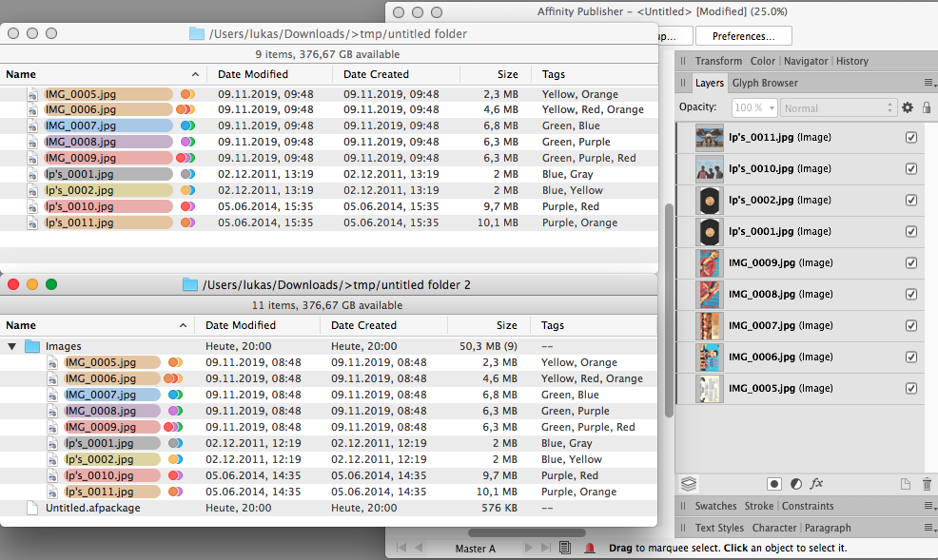The height and width of the screenshot is (560, 938).
Task: Toggle visibility checkbox of IMG_0009.jpg layer
Action: point(911,262)
